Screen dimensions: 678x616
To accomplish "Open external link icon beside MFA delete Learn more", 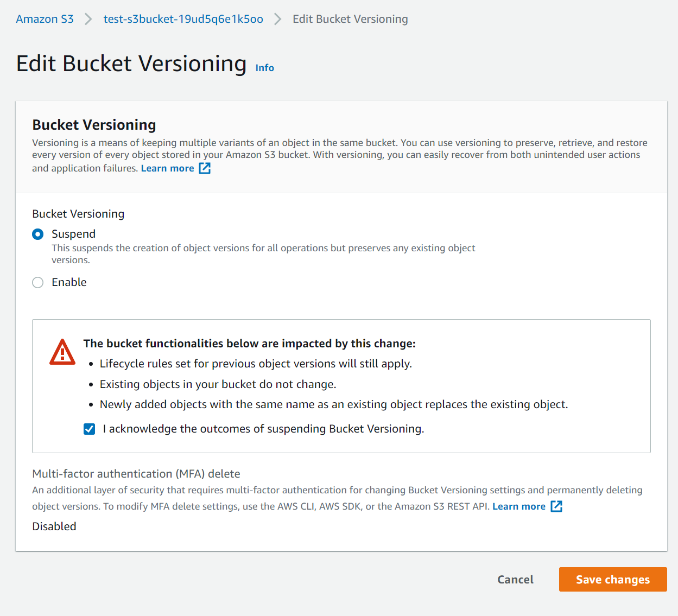I will tap(556, 506).
